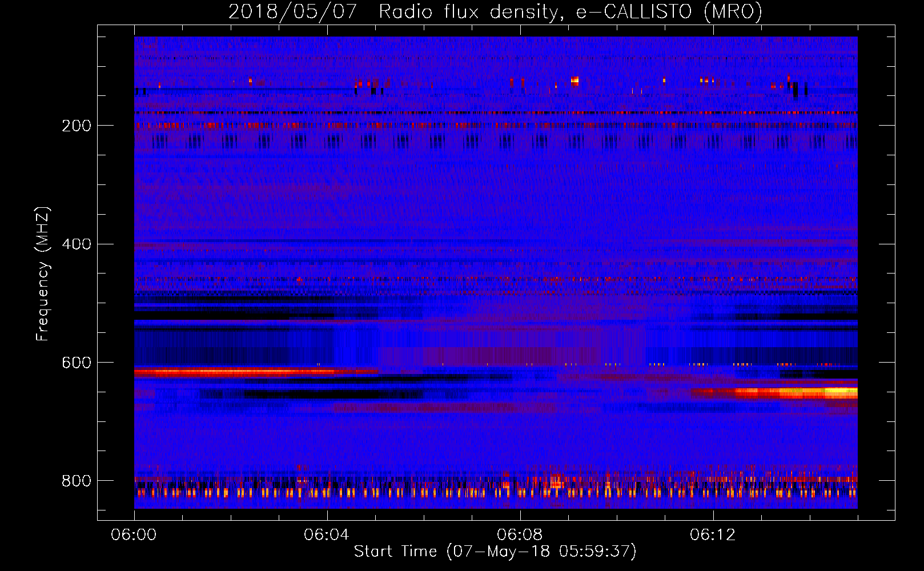Click the 06:04 time tick label
Viewport: 924px width, 571px height.
coord(327,534)
